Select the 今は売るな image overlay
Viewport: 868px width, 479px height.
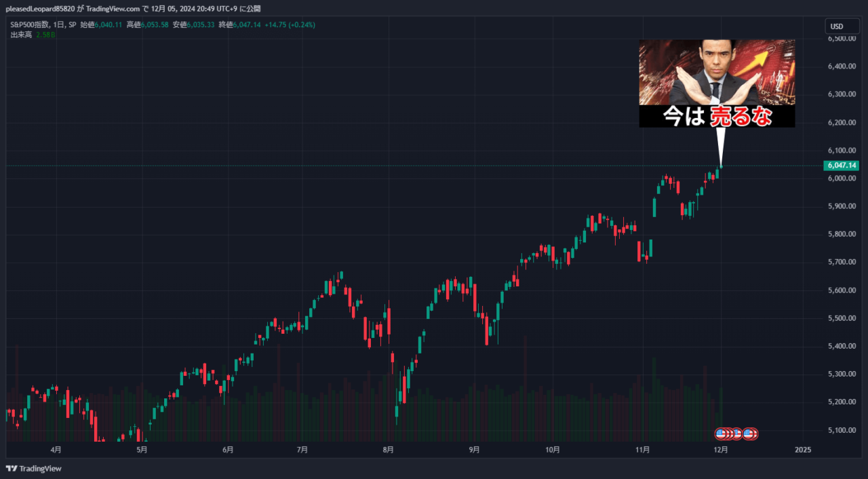pos(716,83)
